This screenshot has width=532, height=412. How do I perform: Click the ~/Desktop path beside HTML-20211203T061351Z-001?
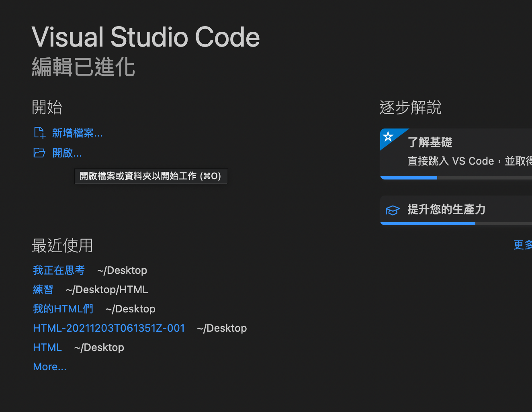point(222,328)
